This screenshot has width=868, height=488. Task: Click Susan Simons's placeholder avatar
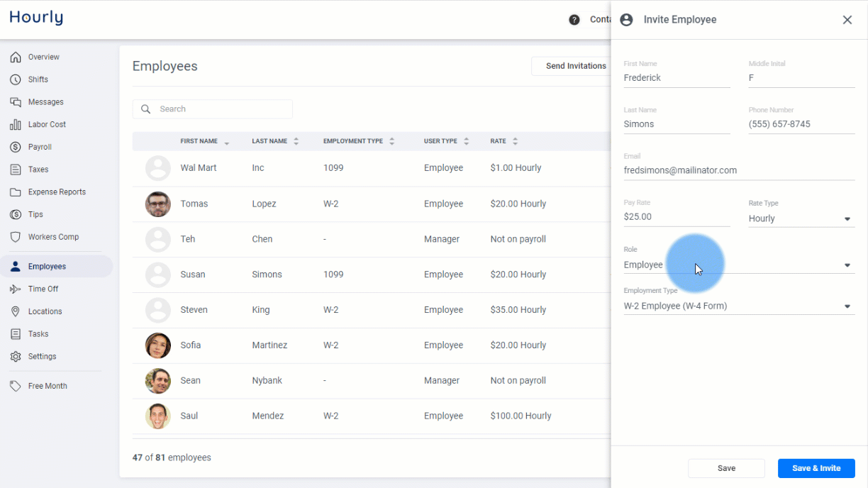click(158, 275)
